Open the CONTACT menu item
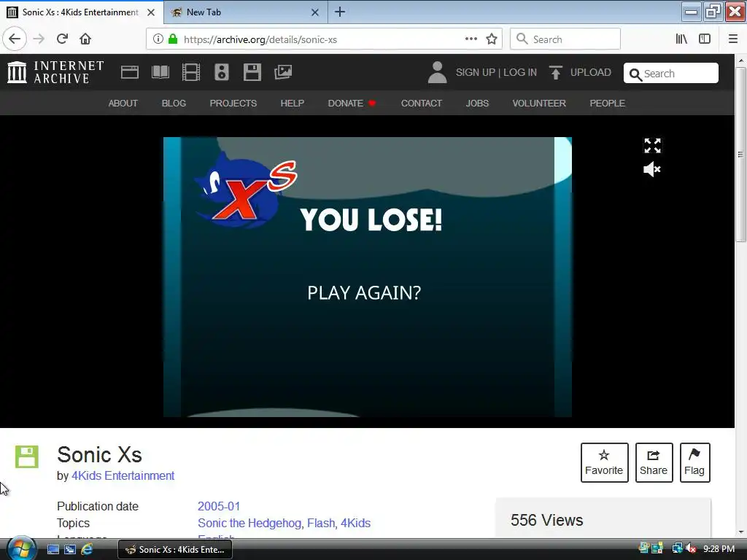 (421, 104)
